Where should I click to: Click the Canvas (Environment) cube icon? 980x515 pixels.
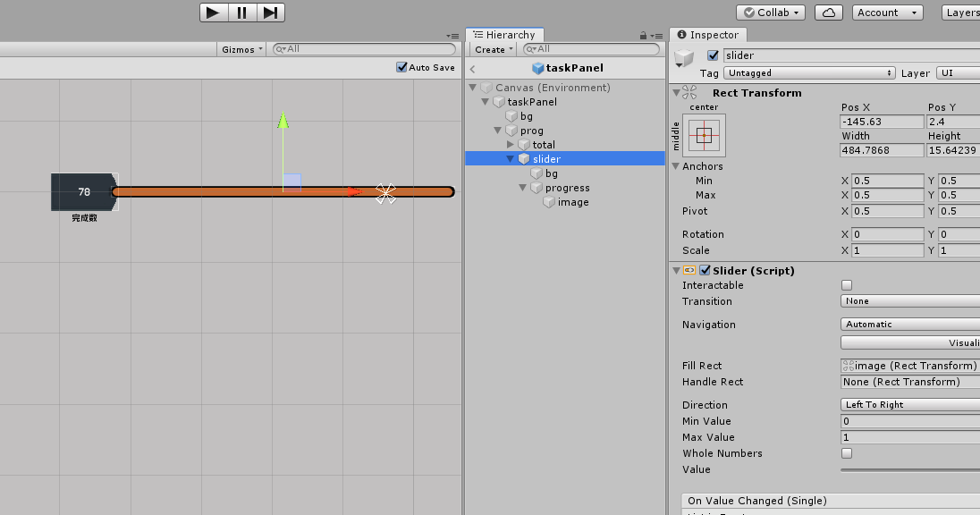(486, 88)
